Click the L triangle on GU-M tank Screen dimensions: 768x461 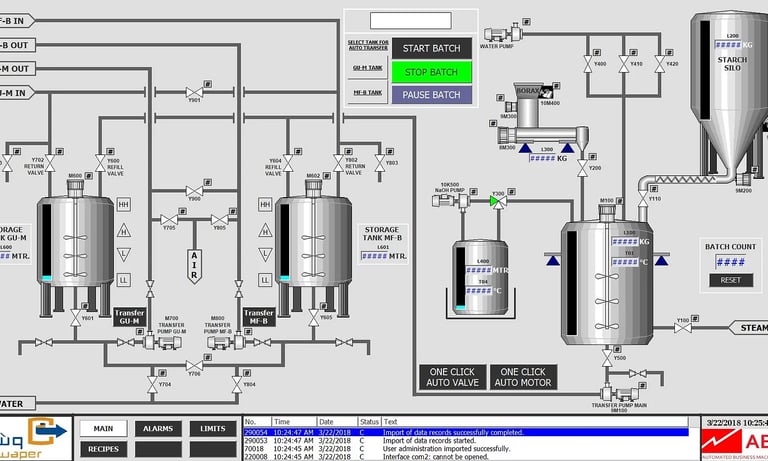[123, 254]
